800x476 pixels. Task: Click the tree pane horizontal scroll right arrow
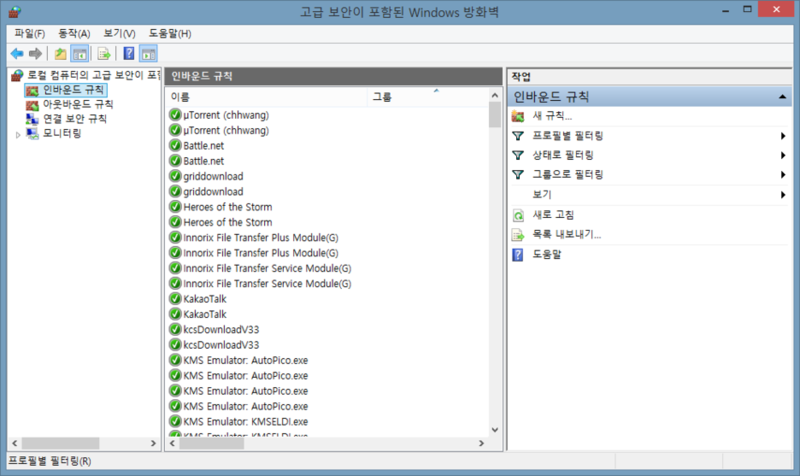(x=153, y=443)
